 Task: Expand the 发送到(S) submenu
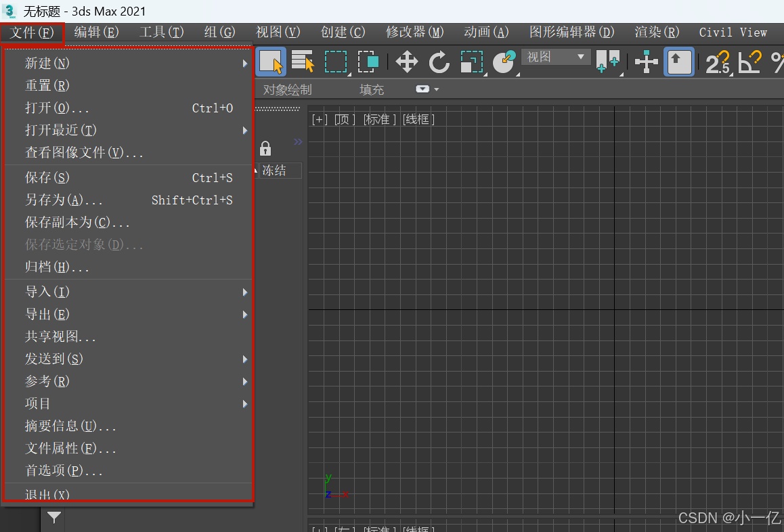point(128,359)
